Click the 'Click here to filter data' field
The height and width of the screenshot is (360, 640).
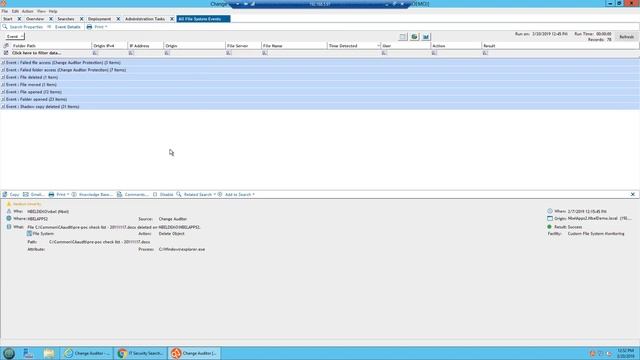click(x=37, y=53)
